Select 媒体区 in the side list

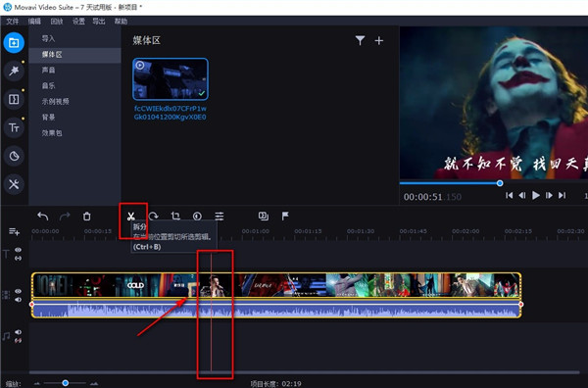point(74,55)
